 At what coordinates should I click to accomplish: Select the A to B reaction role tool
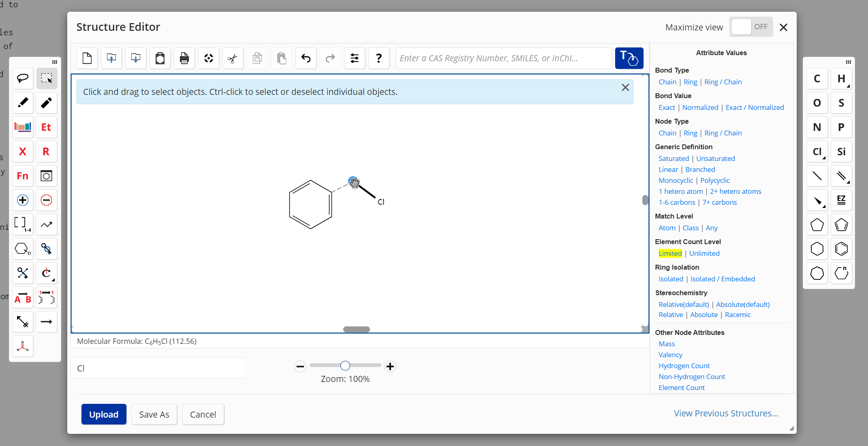(23, 297)
